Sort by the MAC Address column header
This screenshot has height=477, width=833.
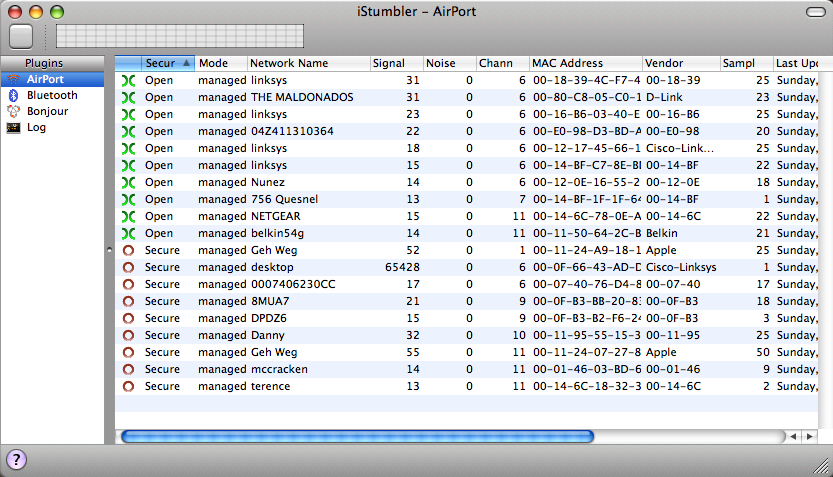coord(585,63)
